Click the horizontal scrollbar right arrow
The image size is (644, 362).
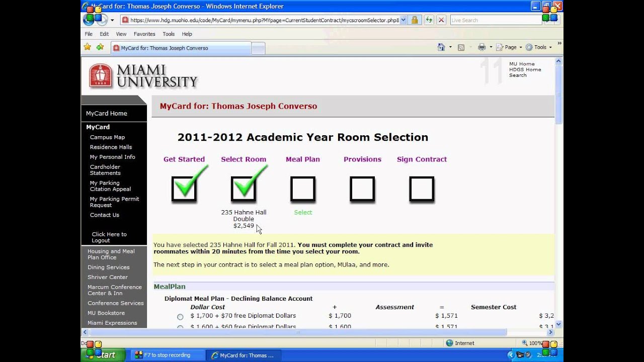[550, 332]
